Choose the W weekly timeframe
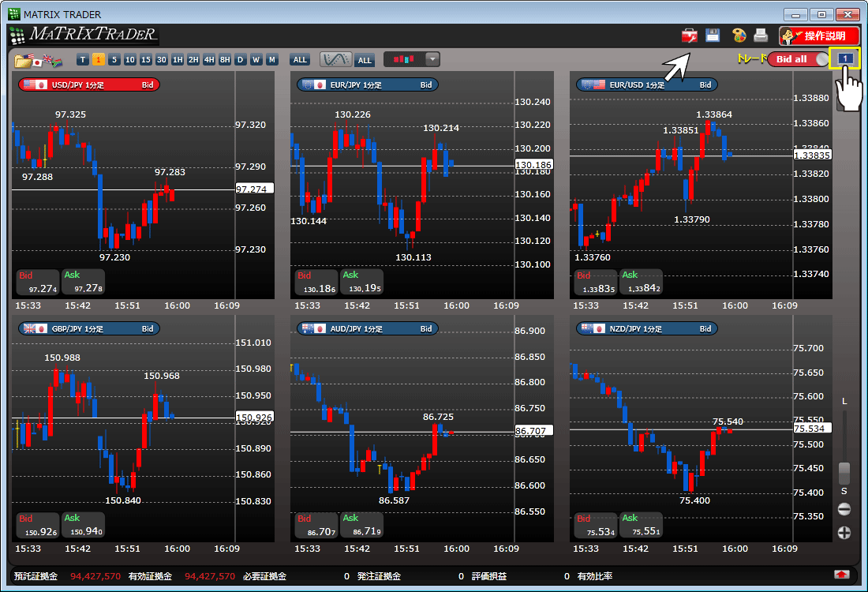This screenshot has width=868, height=592. 256,60
